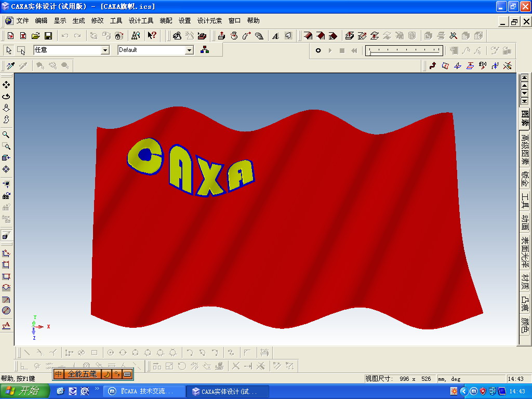
Task: Select the arrow selection tool
Action: 9,50
